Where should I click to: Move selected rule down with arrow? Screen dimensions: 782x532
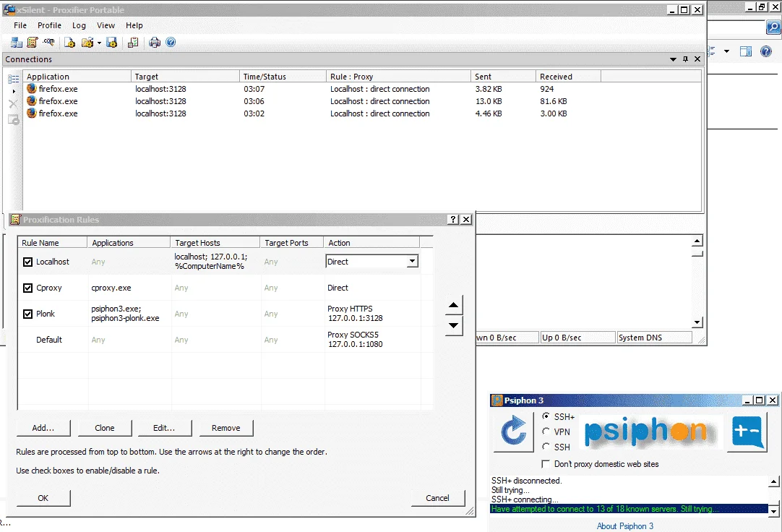[x=453, y=325]
